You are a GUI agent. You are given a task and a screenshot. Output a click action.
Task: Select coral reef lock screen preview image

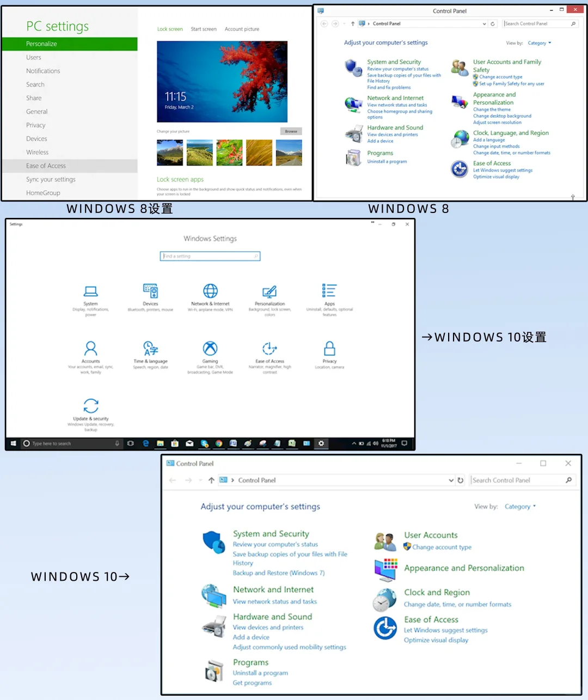tap(222, 82)
